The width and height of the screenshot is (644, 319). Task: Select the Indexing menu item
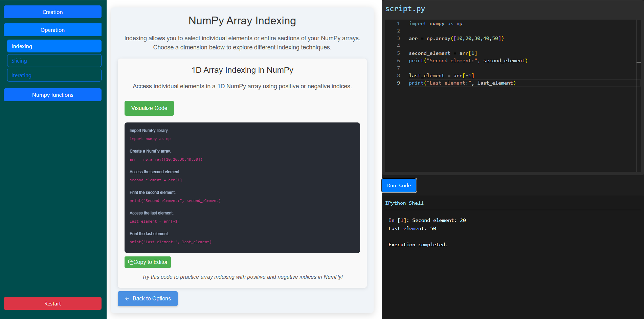[x=54, y=46]
